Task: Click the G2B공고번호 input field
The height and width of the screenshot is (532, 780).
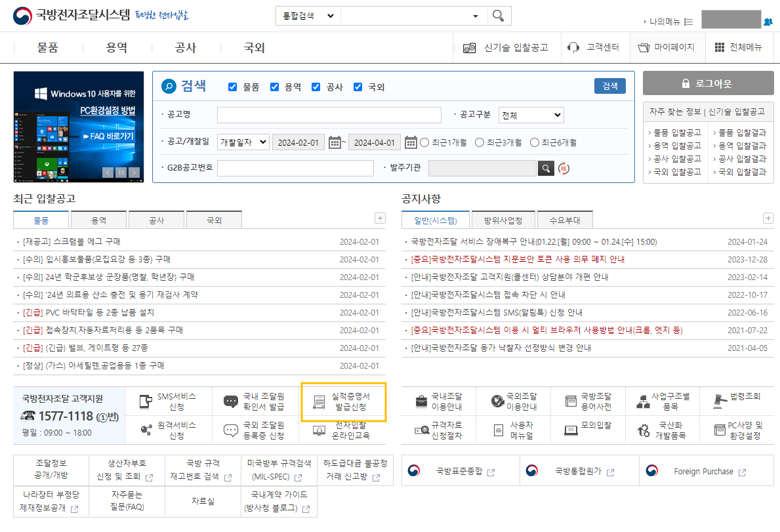Action: pyautogui.click(x=295, y=169)
